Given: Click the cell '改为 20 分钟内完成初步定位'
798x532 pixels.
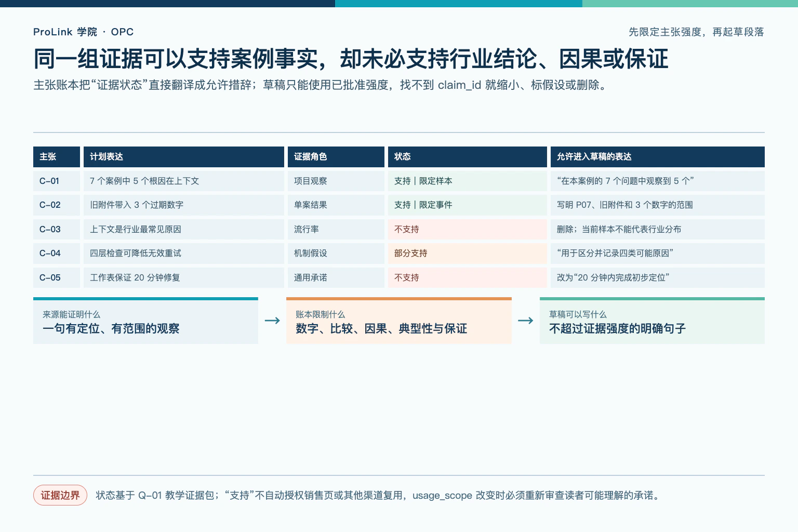Looking at the screenshot, I should tap(658, 277).
